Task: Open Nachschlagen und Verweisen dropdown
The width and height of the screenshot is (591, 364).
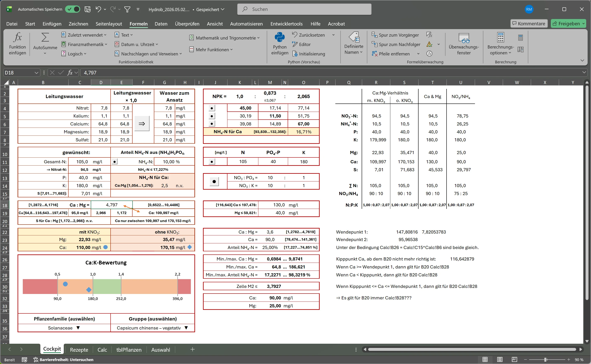Action: click(x=148, y=54)
